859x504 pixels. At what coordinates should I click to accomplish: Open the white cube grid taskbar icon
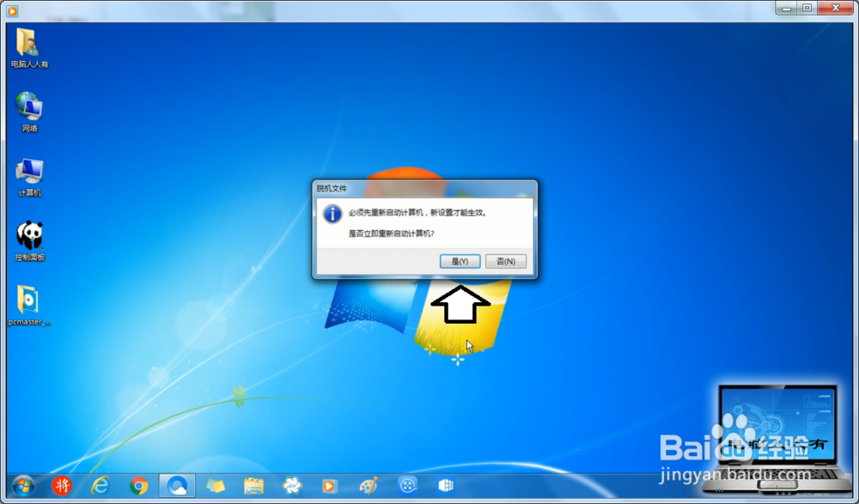(x=446, y=486)
